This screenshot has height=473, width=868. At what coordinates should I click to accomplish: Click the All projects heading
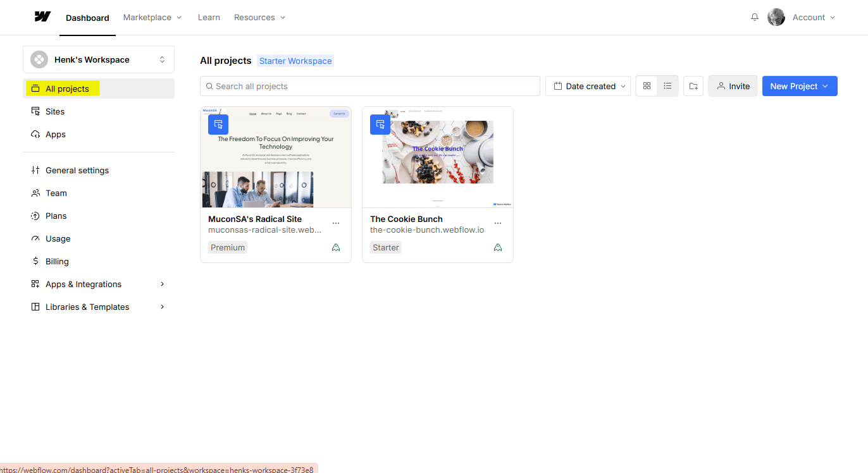pyautogui.click(x=226, y=61)
